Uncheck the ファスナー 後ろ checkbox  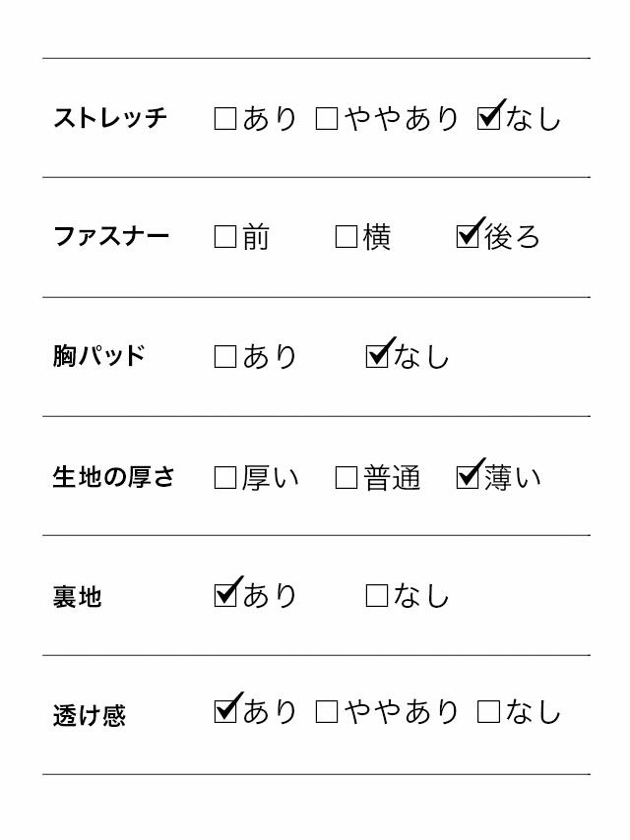pyautogui.click(x=468, y=237)
